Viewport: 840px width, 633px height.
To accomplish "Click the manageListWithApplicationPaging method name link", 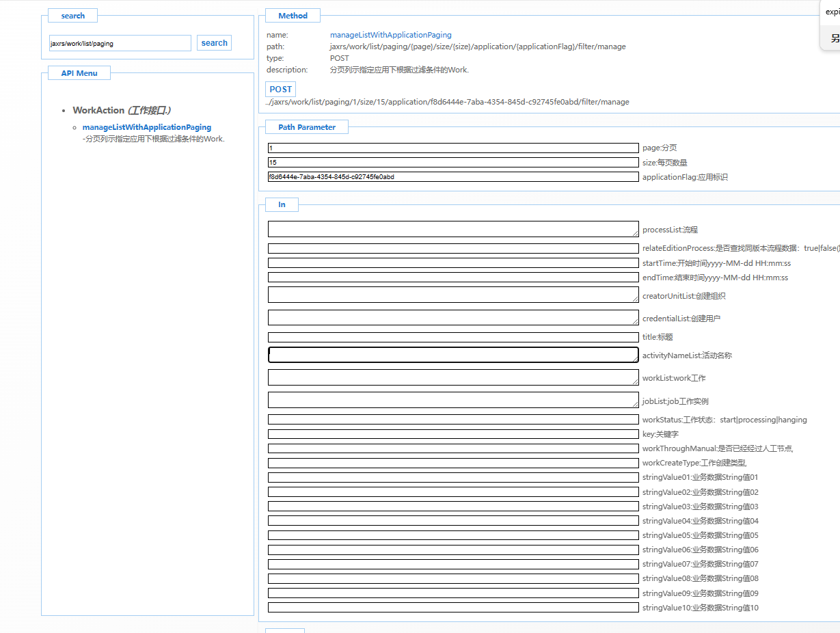I will coord(390,35).
